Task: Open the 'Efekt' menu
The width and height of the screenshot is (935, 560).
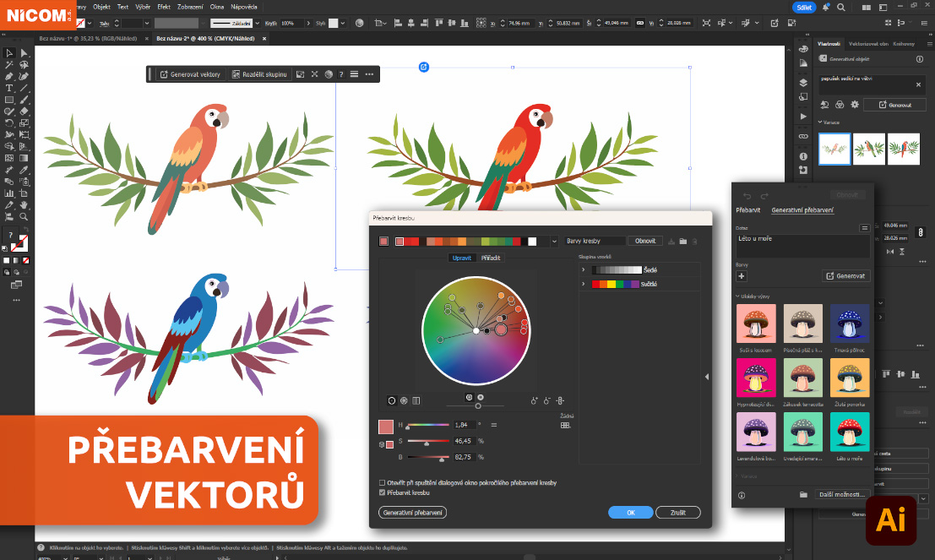Action: [x=163, y=7]
